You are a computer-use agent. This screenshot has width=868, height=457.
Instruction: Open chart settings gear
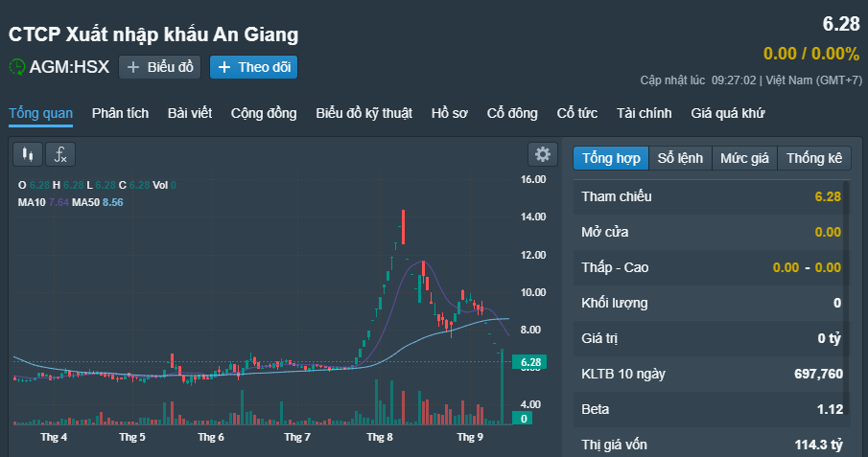point(543,154)
